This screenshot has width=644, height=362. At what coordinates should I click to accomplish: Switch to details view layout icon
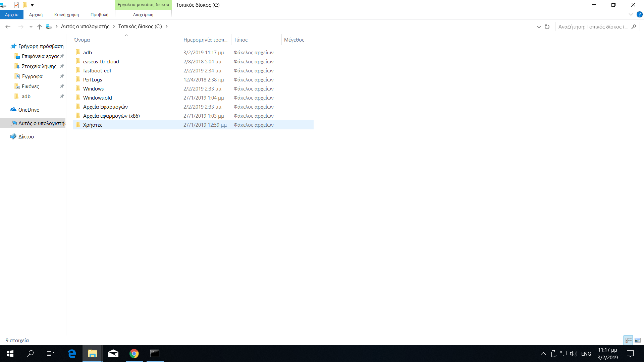coord(628,341)
